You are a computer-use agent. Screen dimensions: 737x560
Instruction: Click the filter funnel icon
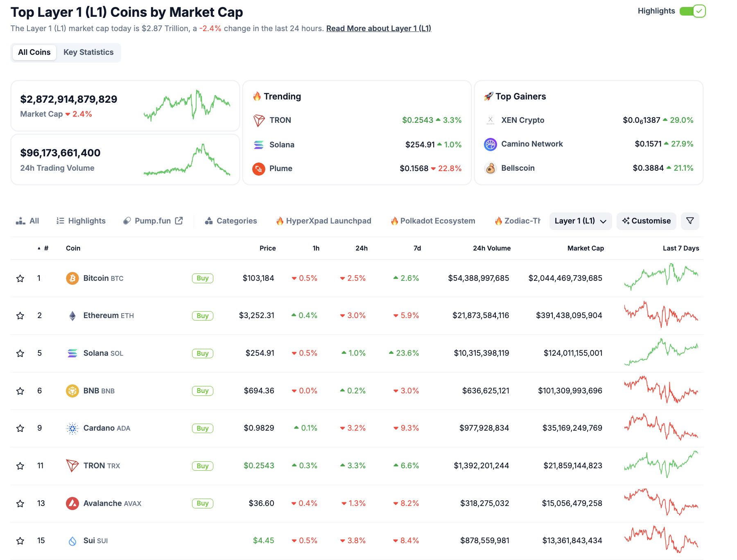pos(690,221)
